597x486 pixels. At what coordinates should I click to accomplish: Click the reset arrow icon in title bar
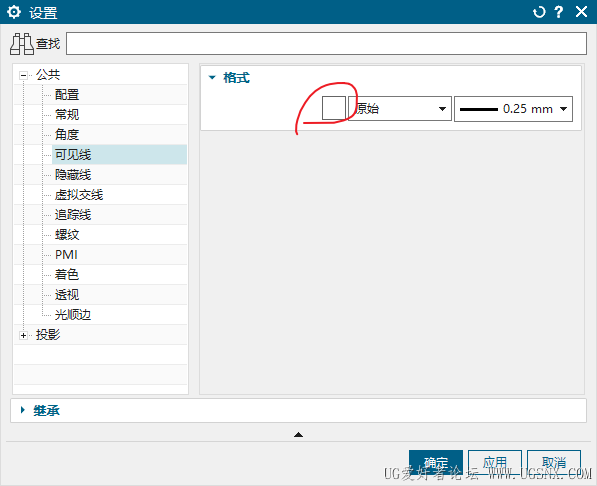point(539,12)
